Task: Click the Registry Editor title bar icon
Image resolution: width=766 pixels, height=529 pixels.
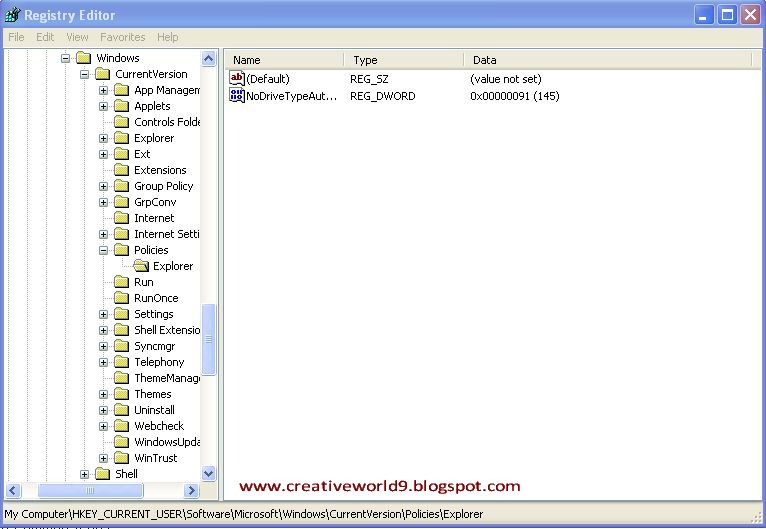Action: pos(12,15)
